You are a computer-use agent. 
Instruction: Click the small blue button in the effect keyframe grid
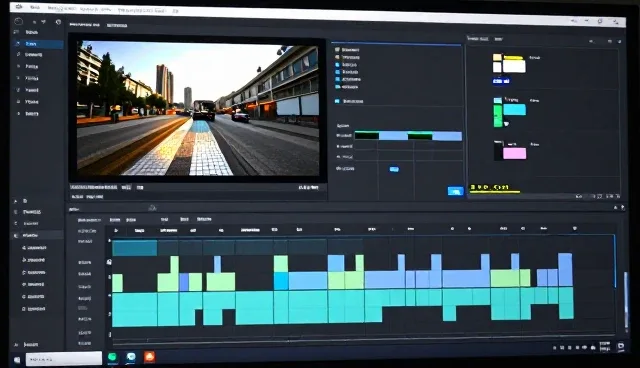(x=394, y=169)
